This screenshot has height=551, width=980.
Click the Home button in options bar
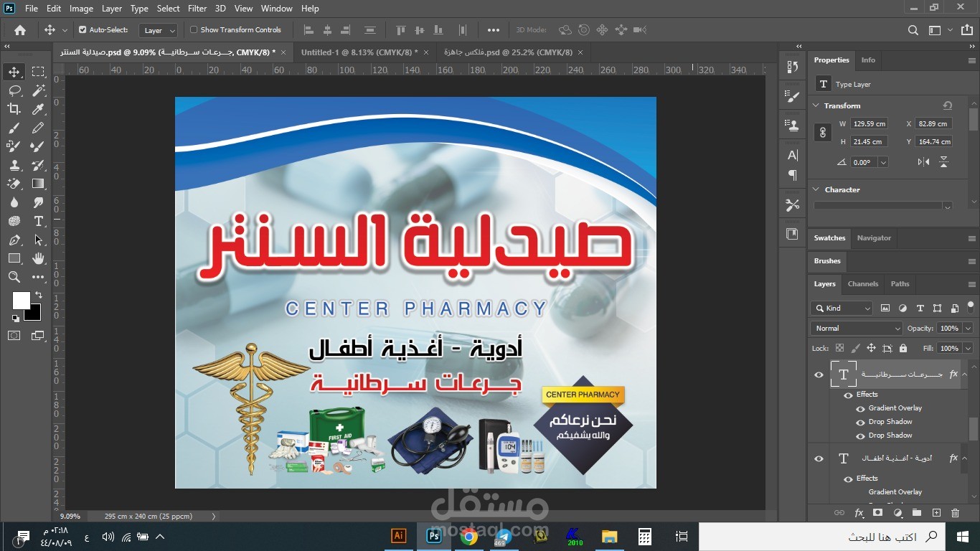tap(20, 30)
